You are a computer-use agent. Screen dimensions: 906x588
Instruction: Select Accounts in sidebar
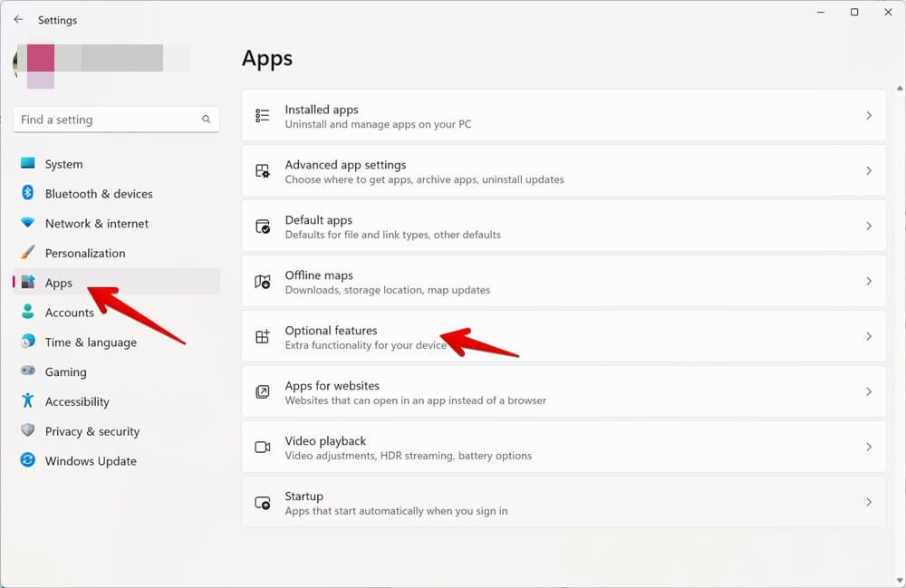point(116,312)
